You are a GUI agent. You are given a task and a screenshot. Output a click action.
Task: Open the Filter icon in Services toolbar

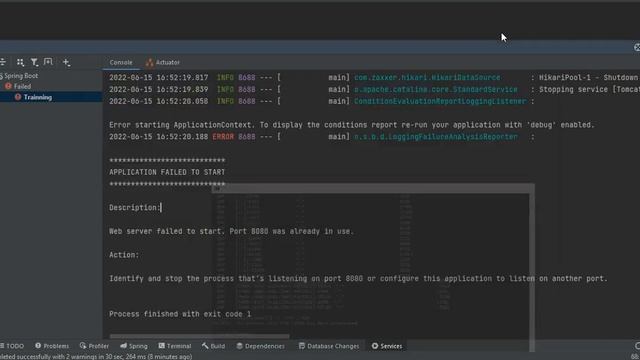pyautogui.click(x=34, y=62)
